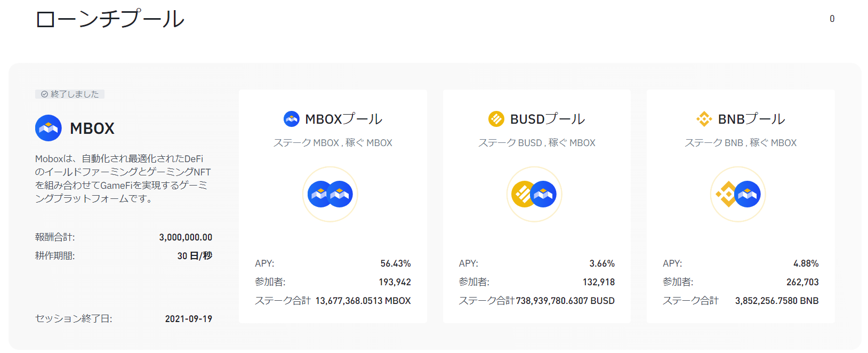Click the checkmark icon in the 終了しました badge
Viewport: 868px width, 353px height.
point(44,94)
